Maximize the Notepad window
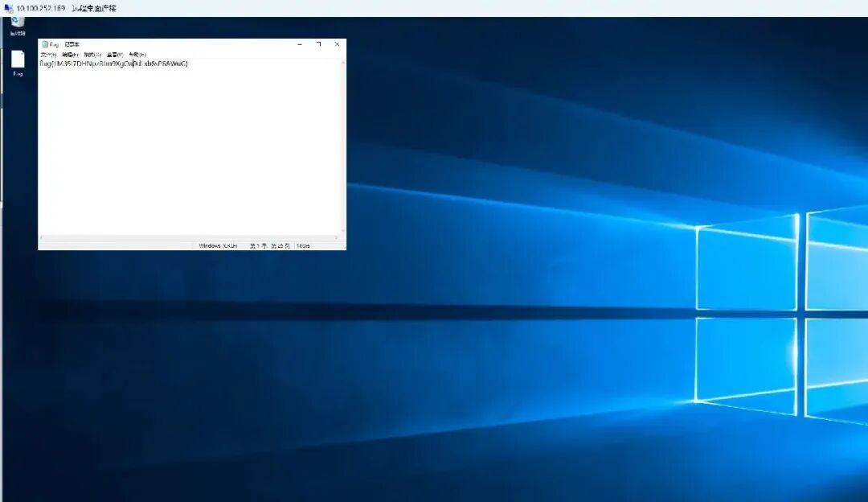The width and height of the screenshot is (868, 502). [319, 44]
